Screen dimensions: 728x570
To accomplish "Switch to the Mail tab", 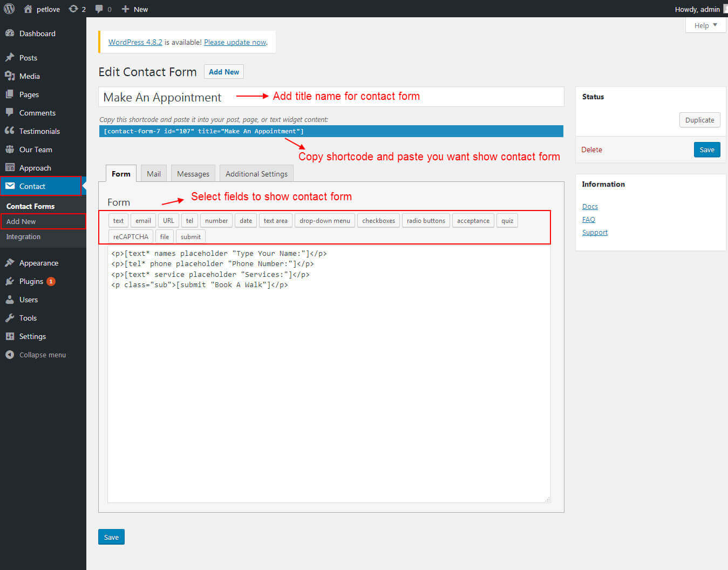I will (x=154, y=174).
